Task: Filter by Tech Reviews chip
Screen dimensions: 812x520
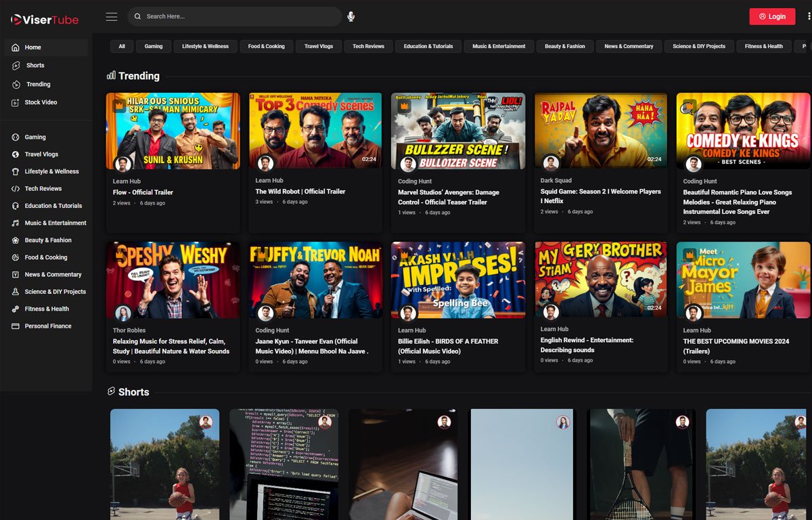Action: coord(368,46)
